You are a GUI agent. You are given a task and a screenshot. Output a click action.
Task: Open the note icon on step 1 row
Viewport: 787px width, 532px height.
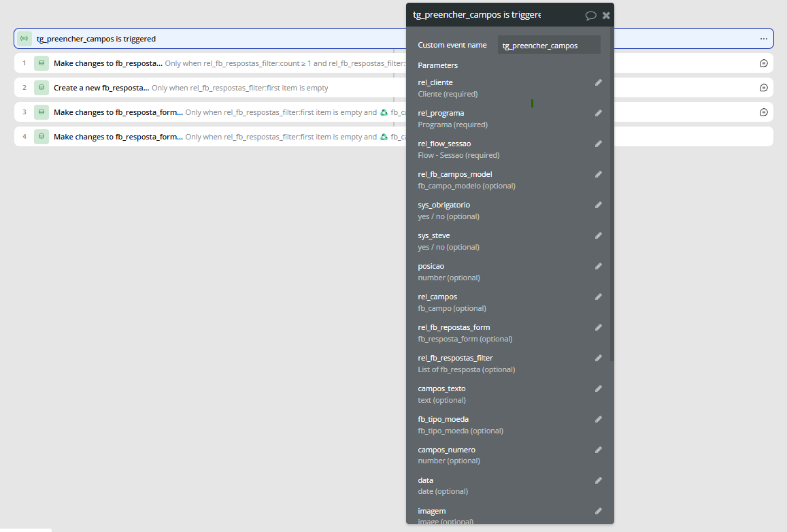pos(764,63)
